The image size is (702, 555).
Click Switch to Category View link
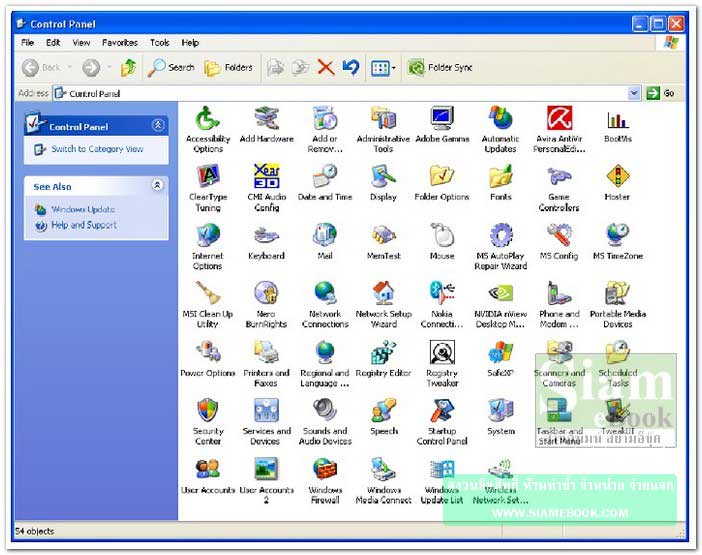click(97, 149)
